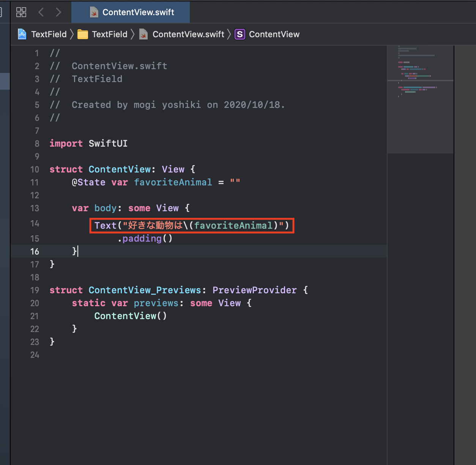Click the TextField project breadcrumb
This screenshot has height=465, width=476.
[49, 34]
